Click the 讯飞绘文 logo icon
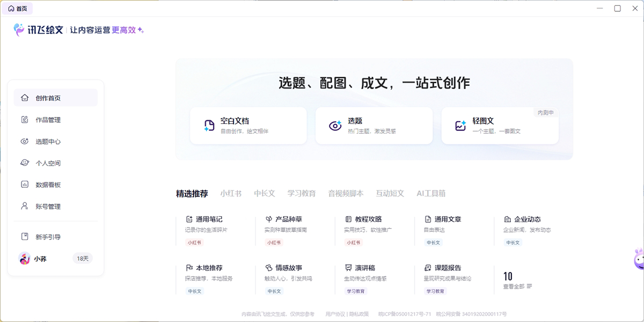Image resolution: width=644 pixels, height=322 pixels. 19,30
